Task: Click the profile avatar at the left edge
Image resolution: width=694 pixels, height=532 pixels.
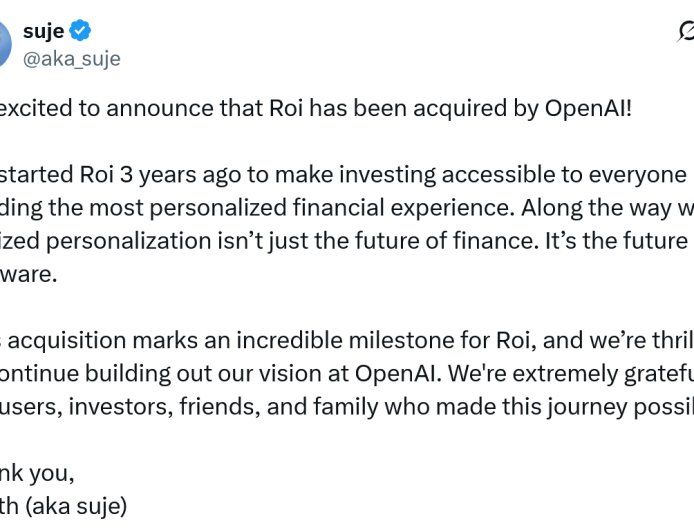Action: click(x=5, y=44)
